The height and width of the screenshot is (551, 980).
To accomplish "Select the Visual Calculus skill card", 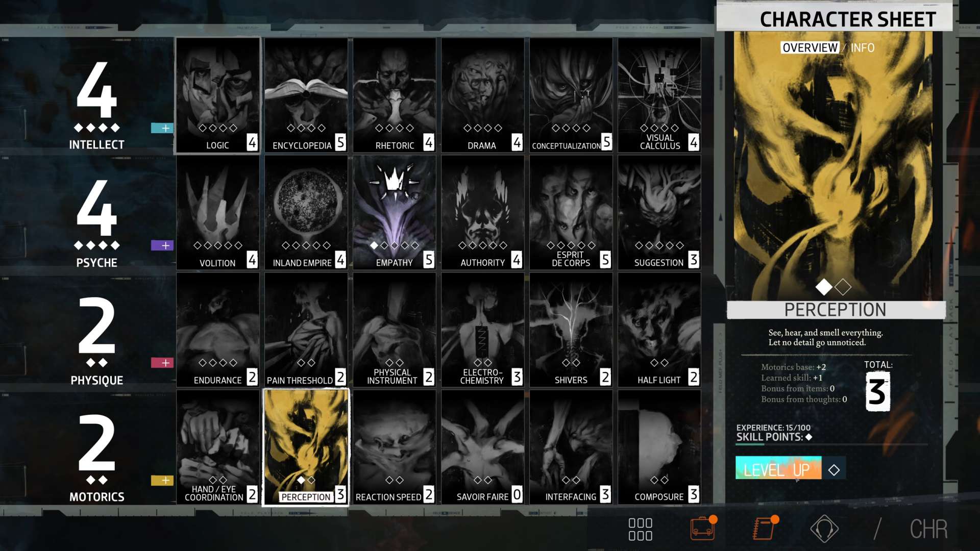I will 659,94.
